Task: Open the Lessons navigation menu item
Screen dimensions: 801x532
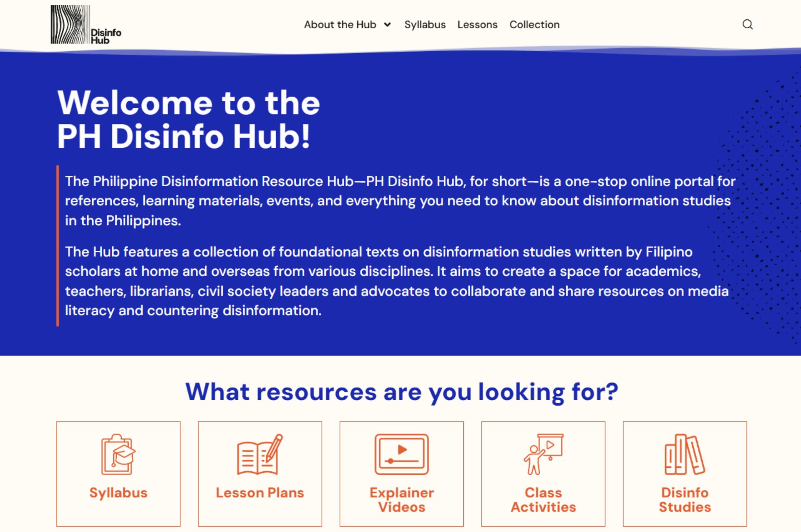Action: [x=477, y=24]
